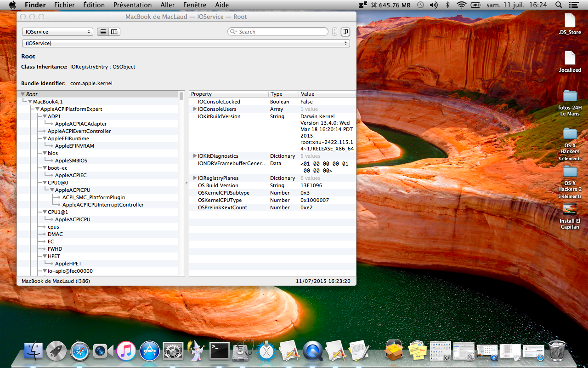Click the OS X installer icon in Dock

tap(266, 351)
